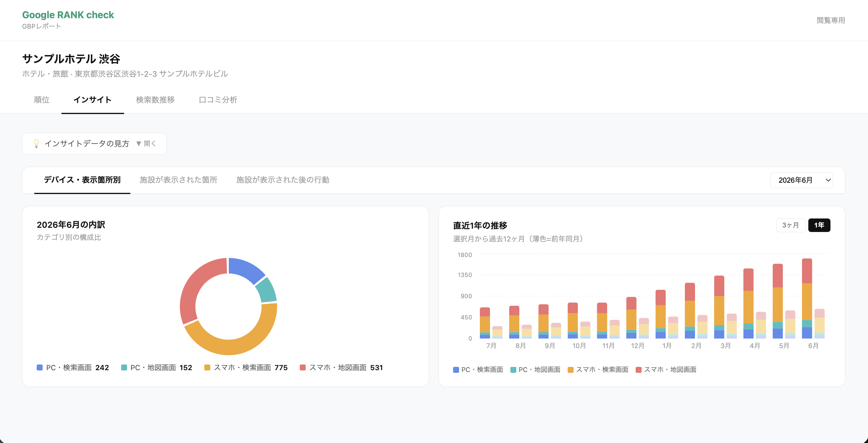The height and width of the screenshot is (443, 868).
Task: Click the 7月 stacked bar in trend chart
Action: (485, 323)
